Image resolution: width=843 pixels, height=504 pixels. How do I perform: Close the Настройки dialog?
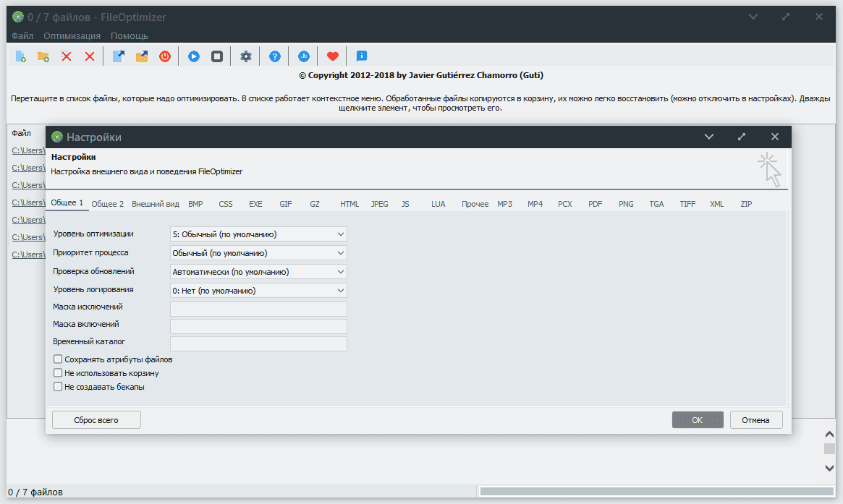click(x=775, y=137)
